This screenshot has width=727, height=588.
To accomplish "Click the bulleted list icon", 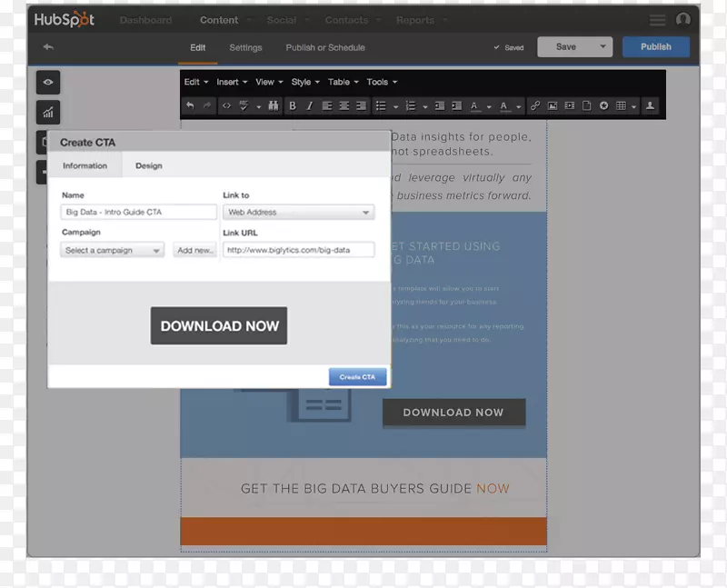I will (381, 106).
